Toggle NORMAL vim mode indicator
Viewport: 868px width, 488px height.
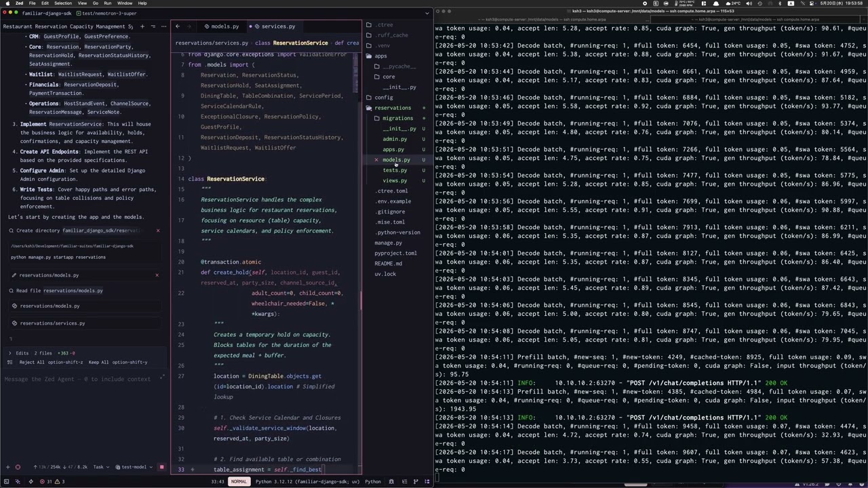[x=239, y=482]
